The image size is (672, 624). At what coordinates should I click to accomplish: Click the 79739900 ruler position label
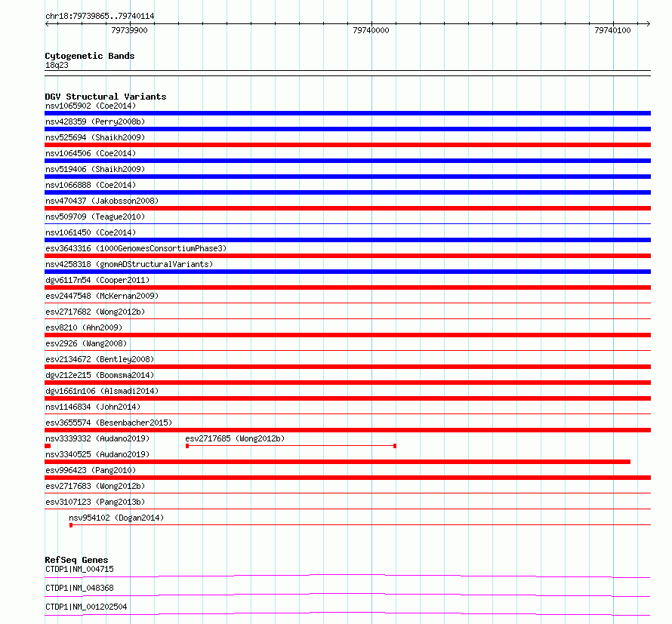tap(129, 30)
